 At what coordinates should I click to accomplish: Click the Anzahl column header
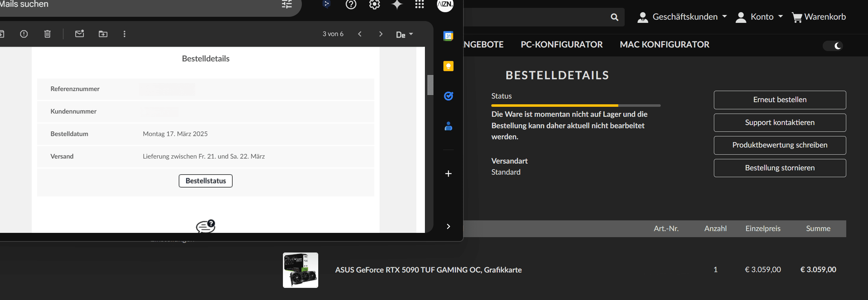pos(715,229)
